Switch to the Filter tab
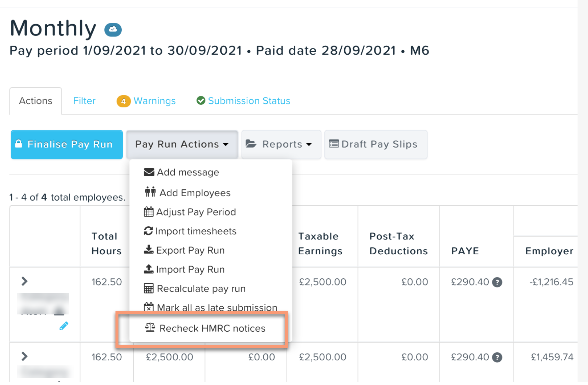The image size is (588, 385). [84, 101]
